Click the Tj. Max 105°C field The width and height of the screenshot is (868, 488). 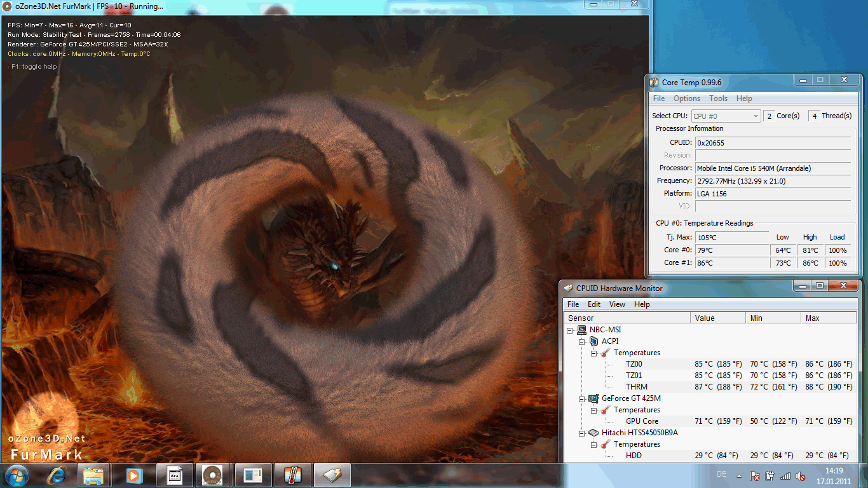click(x=732, y=238)
